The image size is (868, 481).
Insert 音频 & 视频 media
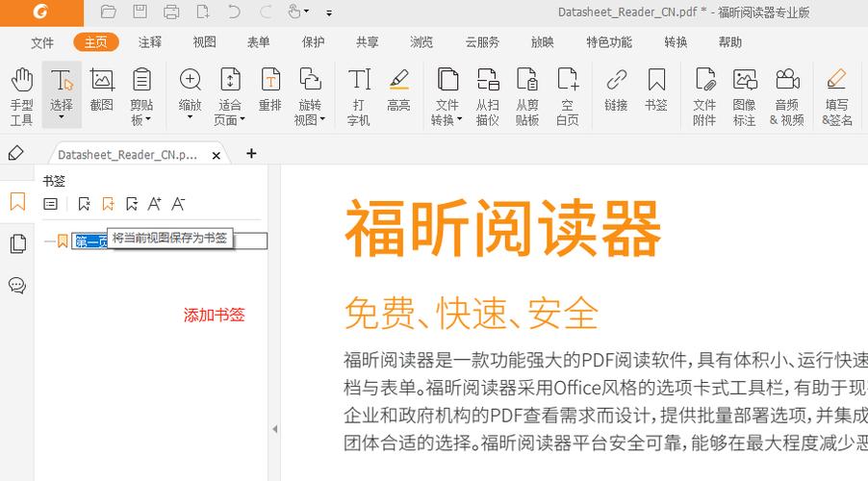click(x=786, y=96)
